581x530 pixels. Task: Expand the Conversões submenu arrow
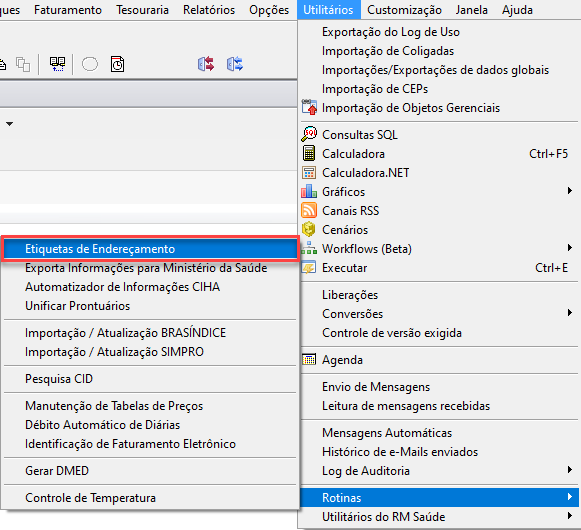[x=570, y=313]
